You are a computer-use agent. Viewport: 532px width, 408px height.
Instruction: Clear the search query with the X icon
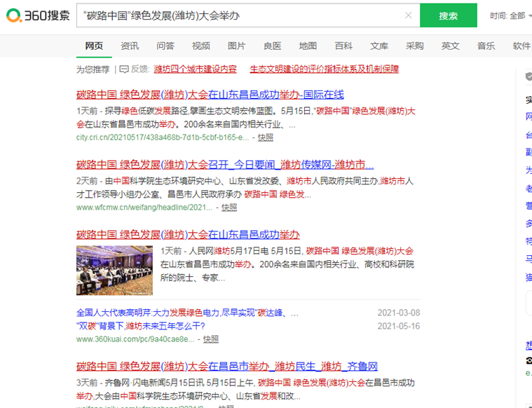click(409, 15)
